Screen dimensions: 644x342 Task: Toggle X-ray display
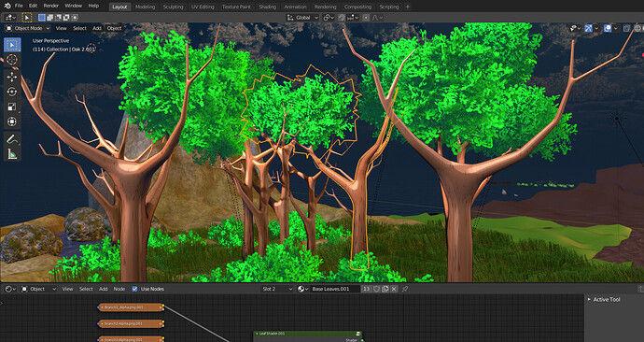coord(627,28)
